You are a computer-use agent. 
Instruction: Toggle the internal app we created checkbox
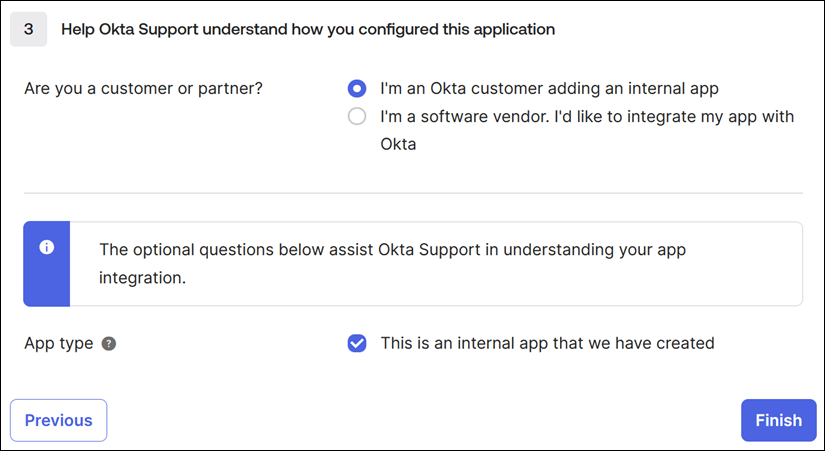[x=357, y=344]
